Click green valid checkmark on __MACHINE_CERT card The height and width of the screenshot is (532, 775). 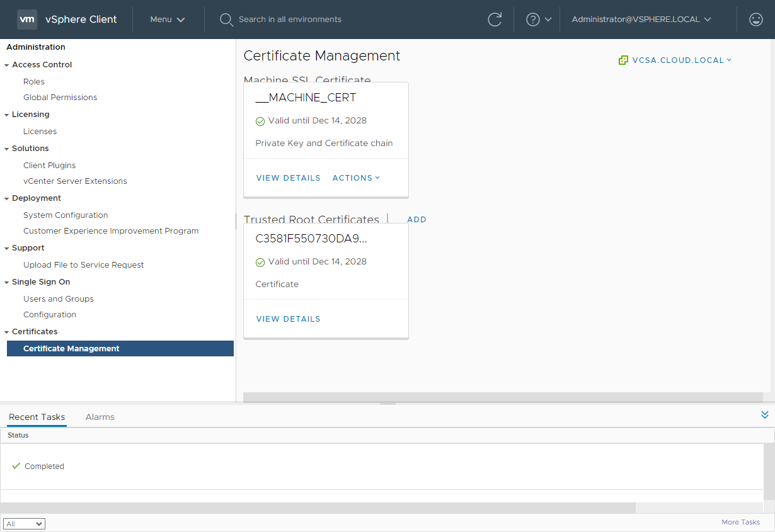pos(260,121)
